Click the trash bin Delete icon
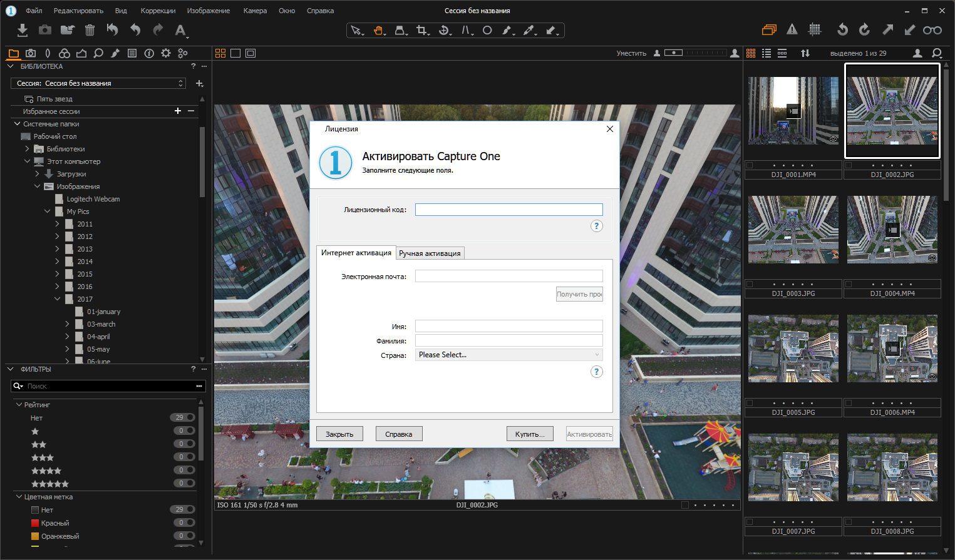The image size is (955, 560). [x=90, y=30]
